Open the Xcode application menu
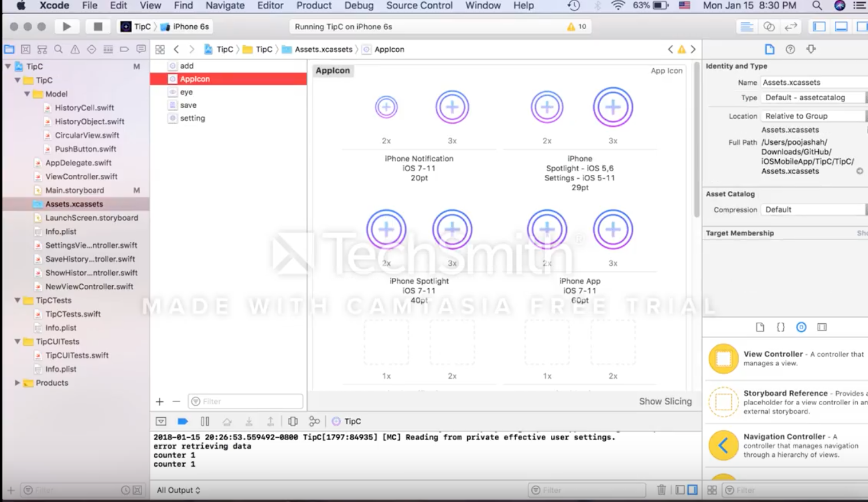This screenshot has height=502, width=868. pos(54,6)
